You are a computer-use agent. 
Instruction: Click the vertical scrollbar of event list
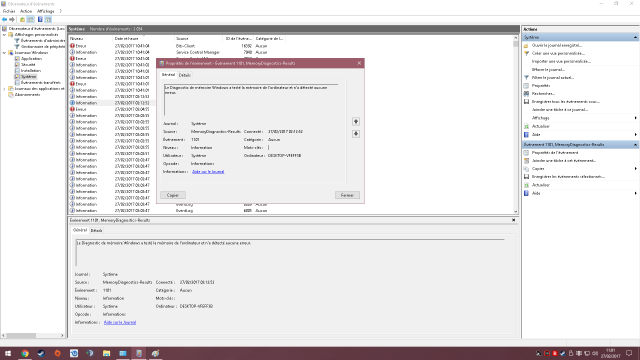coord(516,124)
